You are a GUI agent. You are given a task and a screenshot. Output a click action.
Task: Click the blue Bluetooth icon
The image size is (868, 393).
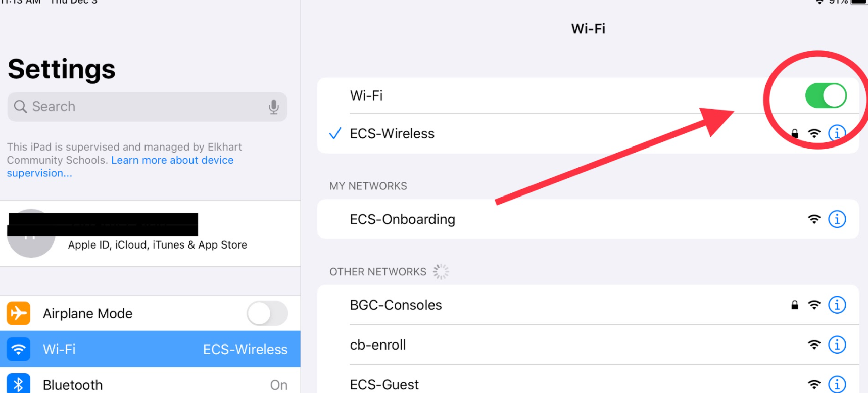point(19,384)
